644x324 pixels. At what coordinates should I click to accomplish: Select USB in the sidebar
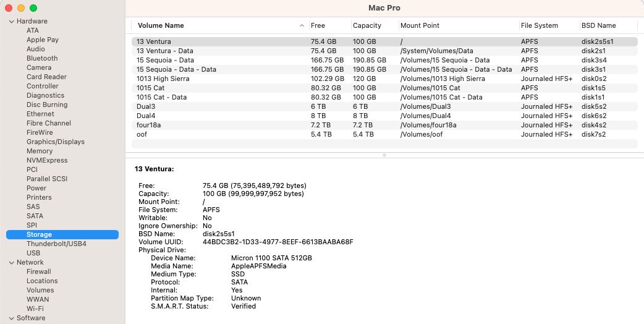pos(33,253)
